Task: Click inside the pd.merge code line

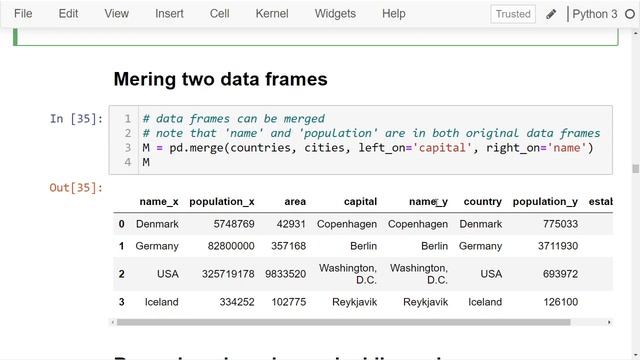Action: click(368, 147)
